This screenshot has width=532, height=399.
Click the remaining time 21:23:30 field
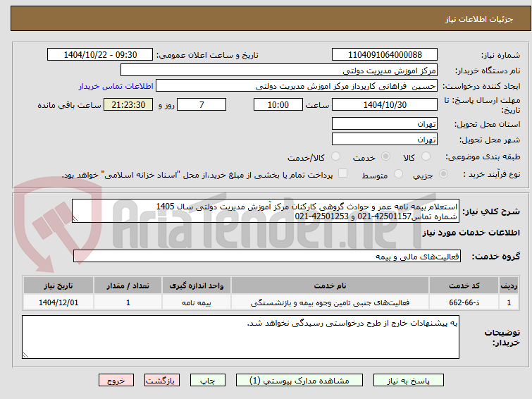128,104
